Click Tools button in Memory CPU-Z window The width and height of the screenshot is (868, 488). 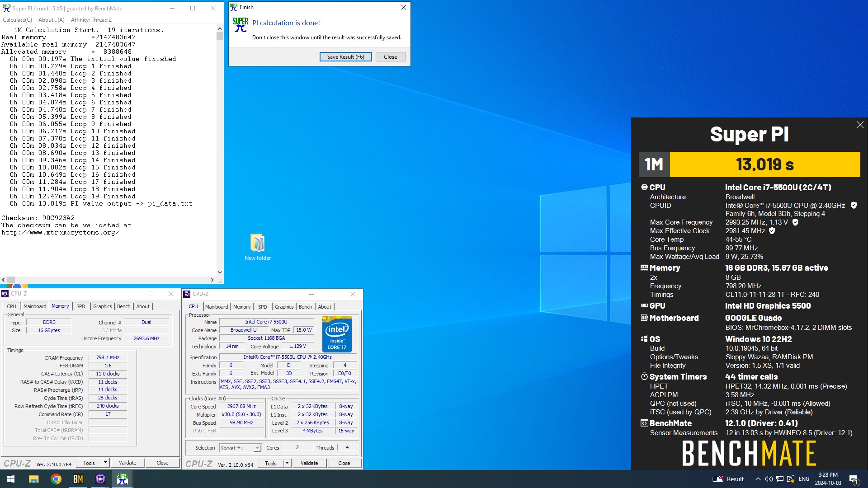click(x=89, y=463)
